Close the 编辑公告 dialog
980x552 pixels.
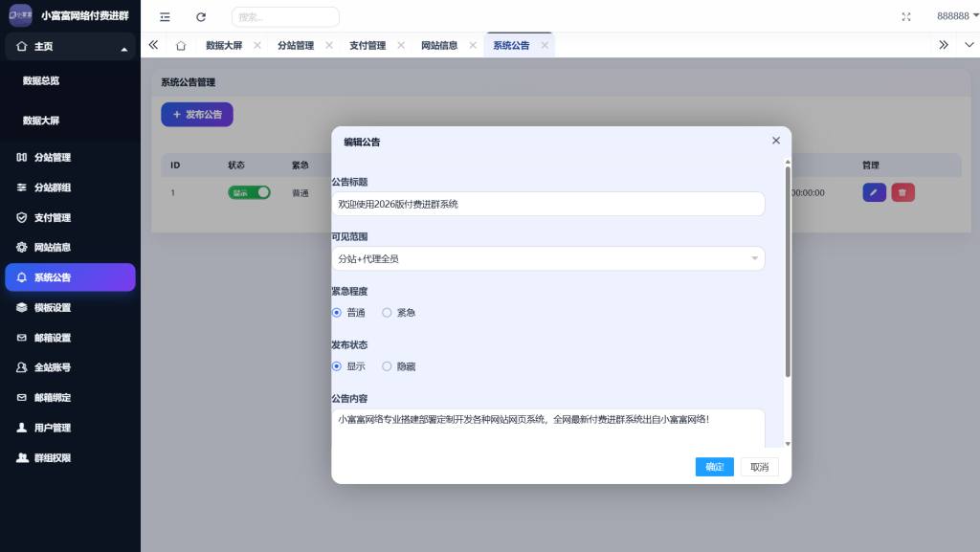tap(775, 141)
